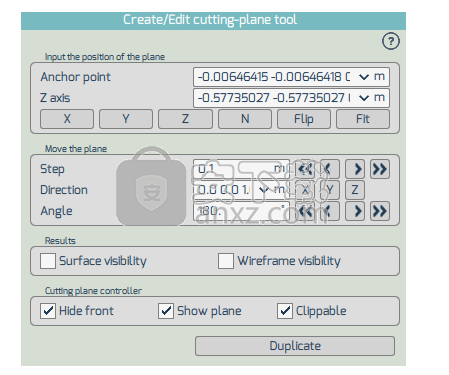Edit the Angle value field

241,211
